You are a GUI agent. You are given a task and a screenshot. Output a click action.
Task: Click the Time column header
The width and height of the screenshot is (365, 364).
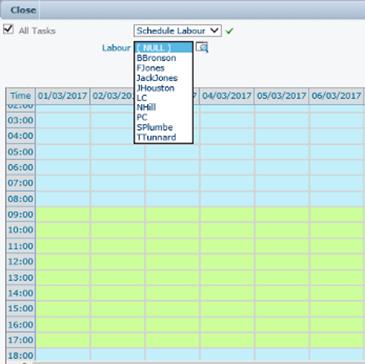click(21, 96)
